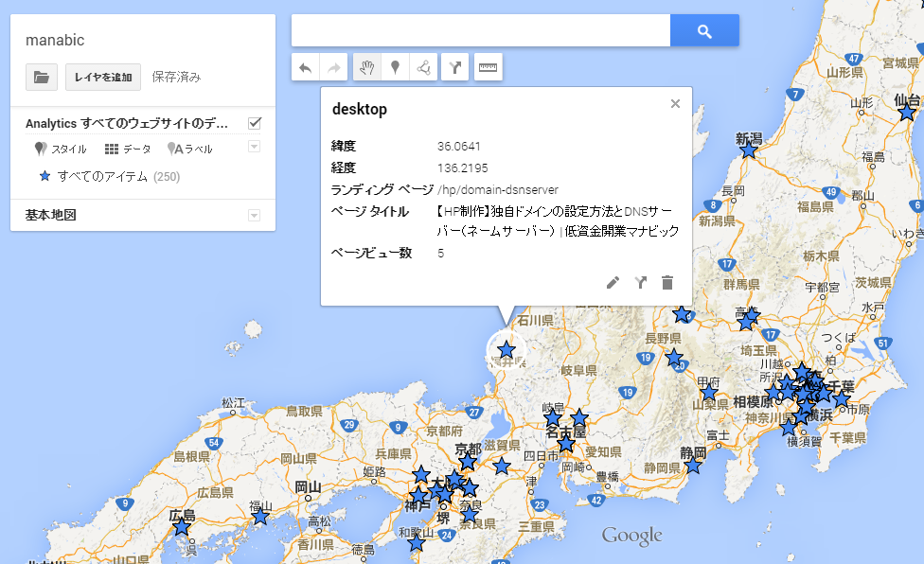Screen dimensions: 924x564
Task: Click the star marker at 甲府
Action: click(x=709, y=392)
